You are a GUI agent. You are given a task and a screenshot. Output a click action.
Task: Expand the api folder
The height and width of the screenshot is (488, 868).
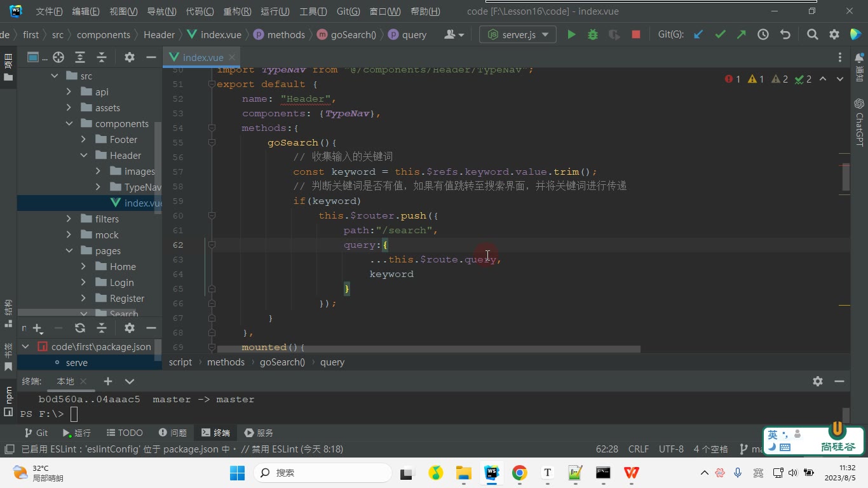[69, 92]
